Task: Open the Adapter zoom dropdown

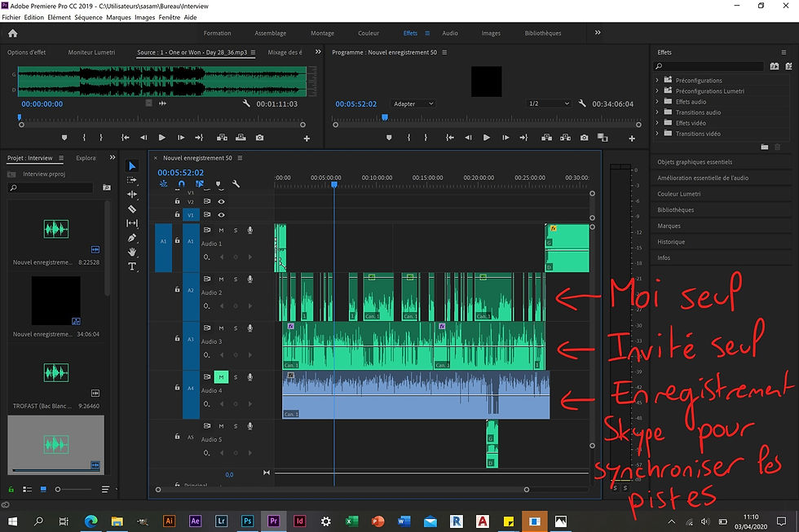Action: pos(413,103)
